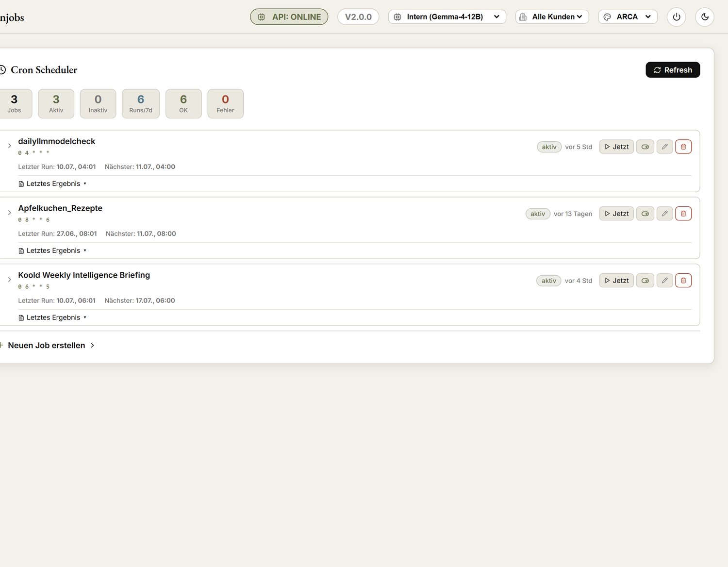The height and width of the screenshot is (567, 728).
Task: Delete the dailyllmmodelcheck job via trash icon
Action: tap(683, 147)
